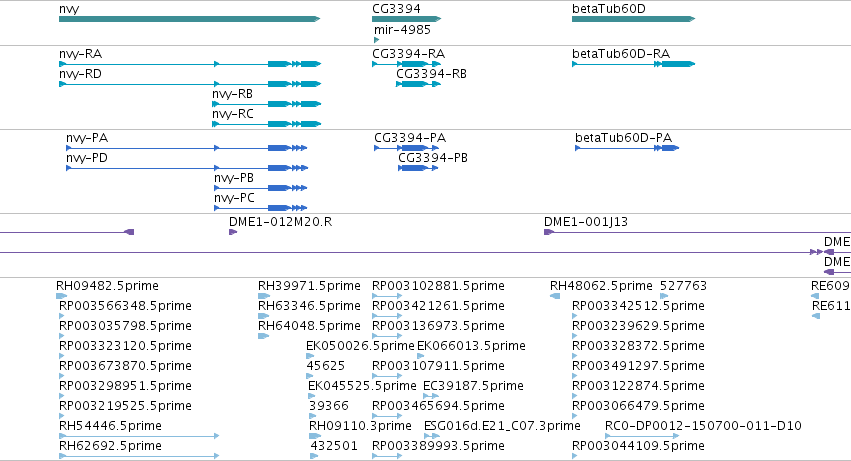
Task: Click the CG3394-PB protein label
Action: pos(433,158)
